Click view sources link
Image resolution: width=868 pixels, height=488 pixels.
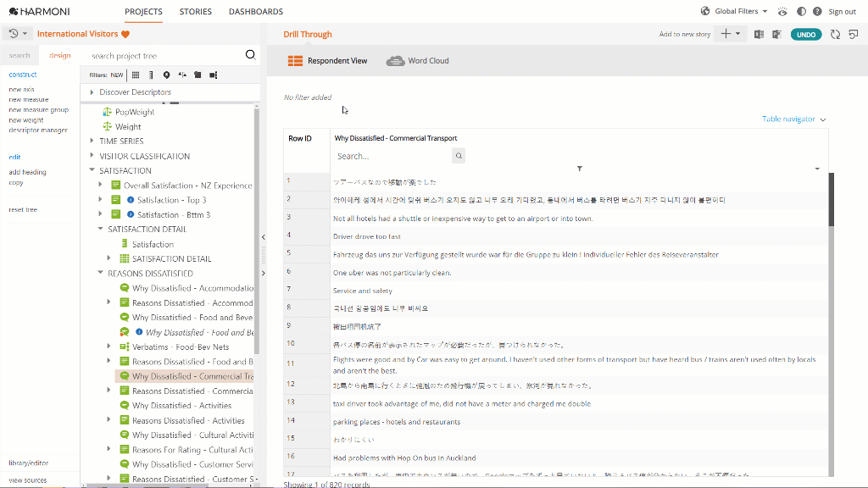coord(28,480)
